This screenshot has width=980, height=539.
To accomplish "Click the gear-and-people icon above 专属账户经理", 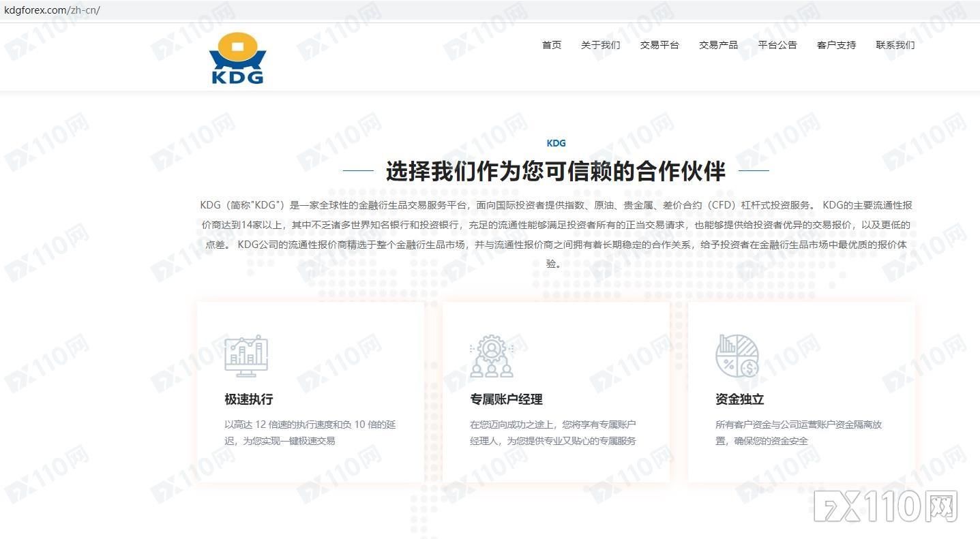I will [491, 354].
